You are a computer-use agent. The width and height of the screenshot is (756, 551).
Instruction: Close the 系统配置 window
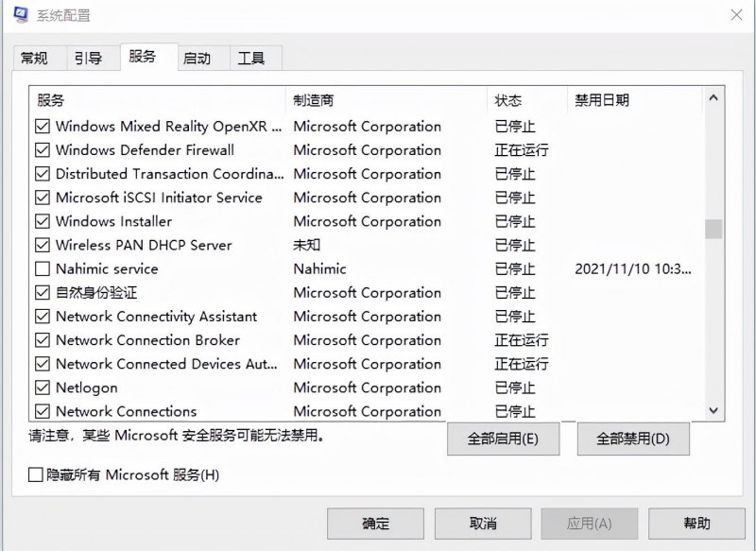(736, 15)
